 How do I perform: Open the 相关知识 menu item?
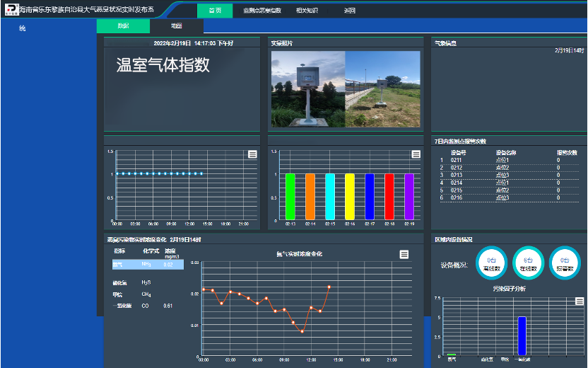coord(307,11)
